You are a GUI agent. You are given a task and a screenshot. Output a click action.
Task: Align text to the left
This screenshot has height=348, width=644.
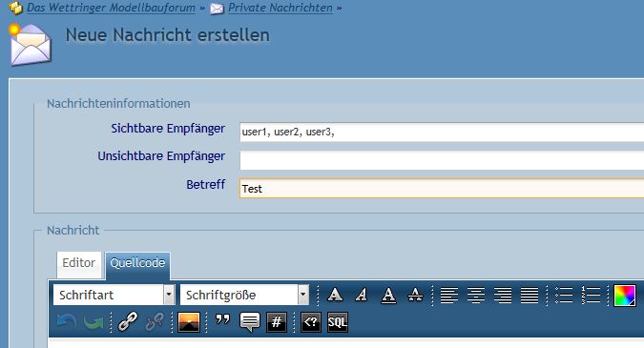tap(449, 295)
